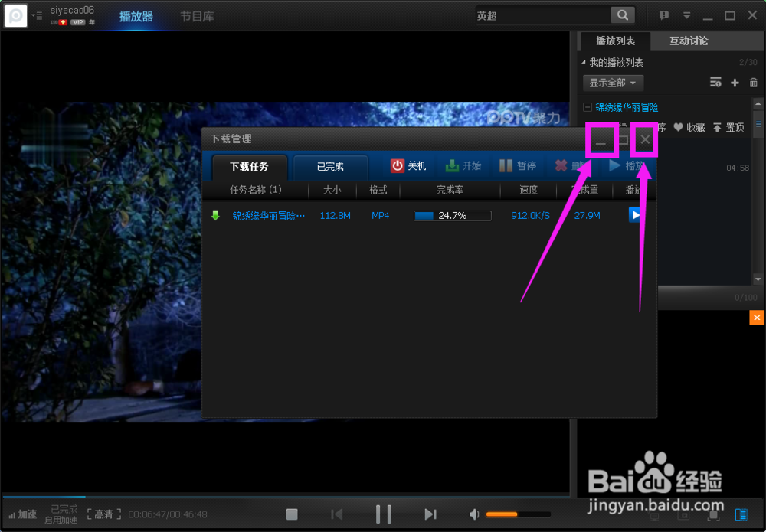The height and width of the screenshot is (532, 766).
Task: Pin the video with 置顶 toggle
Action: click(x=728, y=128)
